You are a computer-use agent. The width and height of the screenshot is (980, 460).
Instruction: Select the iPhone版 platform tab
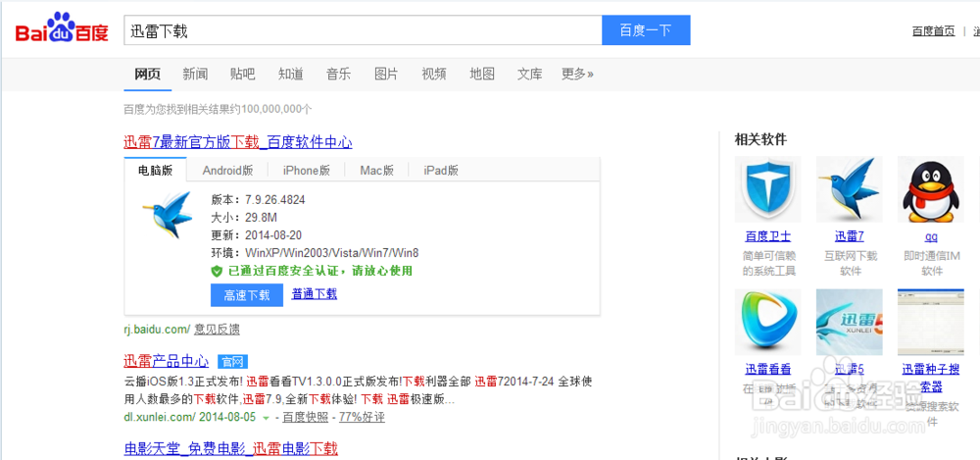306,171
